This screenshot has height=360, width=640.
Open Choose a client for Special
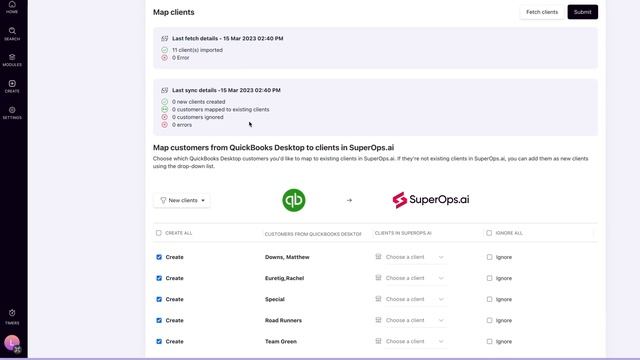coord(410,299)
